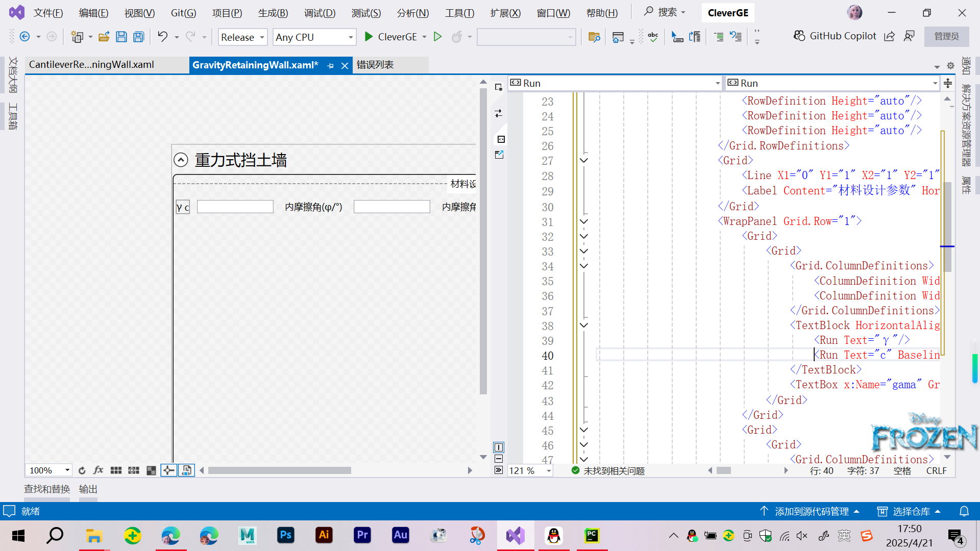
Task: Open Feedback smiley icon near Copilot
Action: [x=909, y=36]
